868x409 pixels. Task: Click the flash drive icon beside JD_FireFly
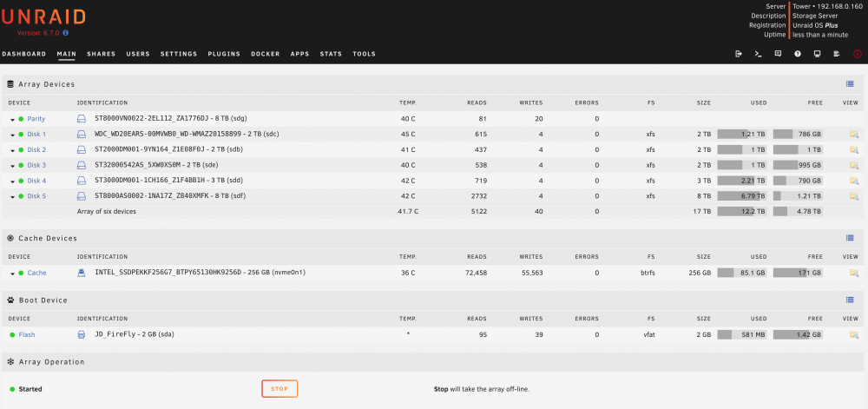pyautogui.click(x=82, y=334)
